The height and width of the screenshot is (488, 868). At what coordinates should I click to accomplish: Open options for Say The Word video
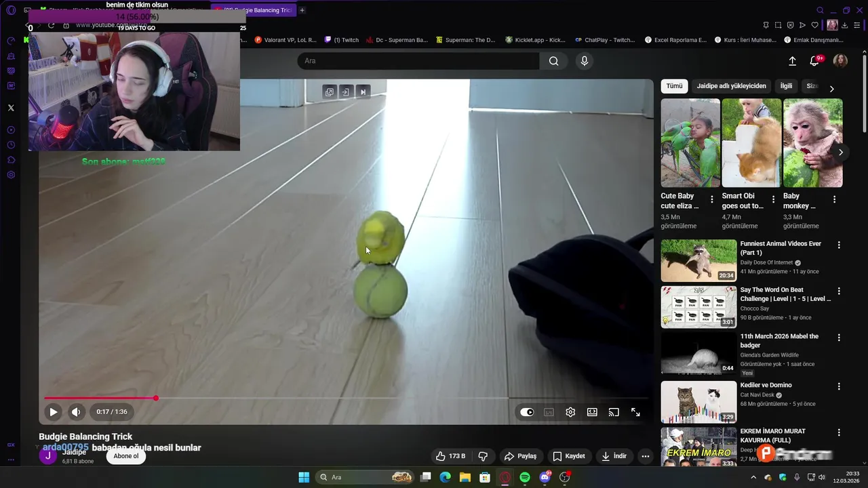839,291
